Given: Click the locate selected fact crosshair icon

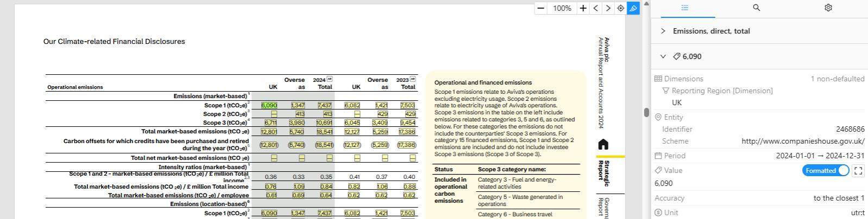Looking at the screenshot, I should pyautogui.click(x=620, y=8).
